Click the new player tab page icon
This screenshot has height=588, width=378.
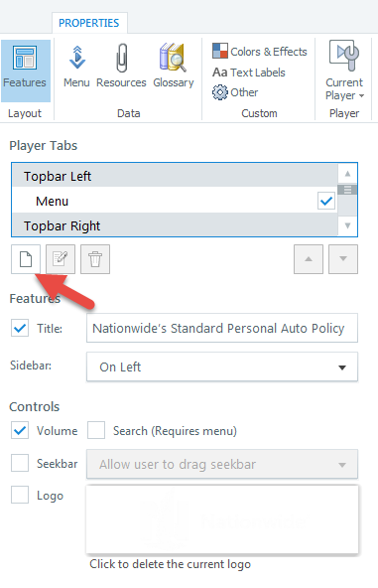point(26,259)
